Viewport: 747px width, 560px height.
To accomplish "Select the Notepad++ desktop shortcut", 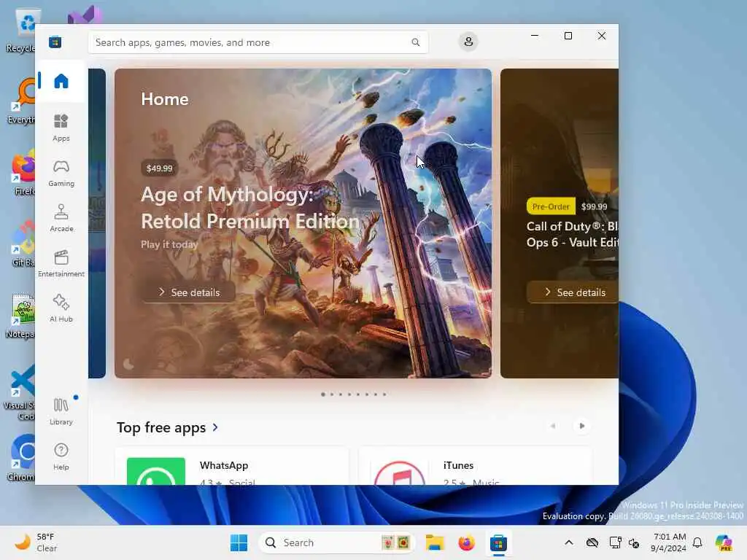I will pyautogui.click(x=22, y=315).
